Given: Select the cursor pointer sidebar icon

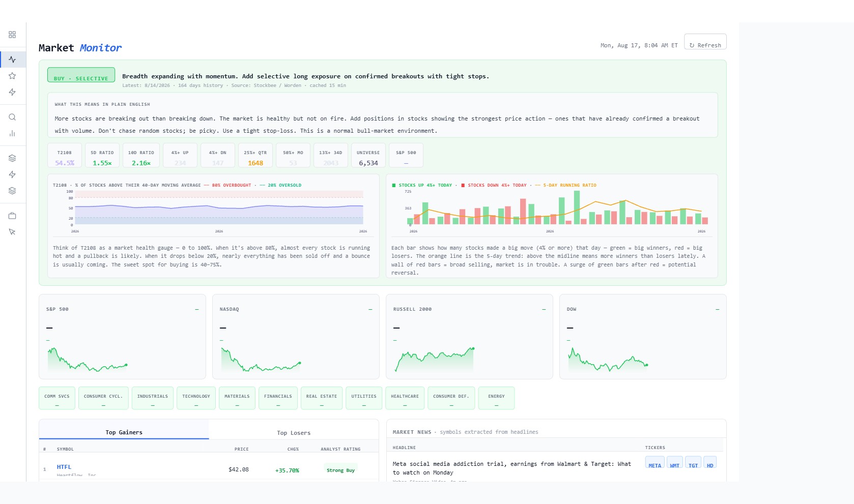Looking at the screenshot, I should [x=12, y=232].
